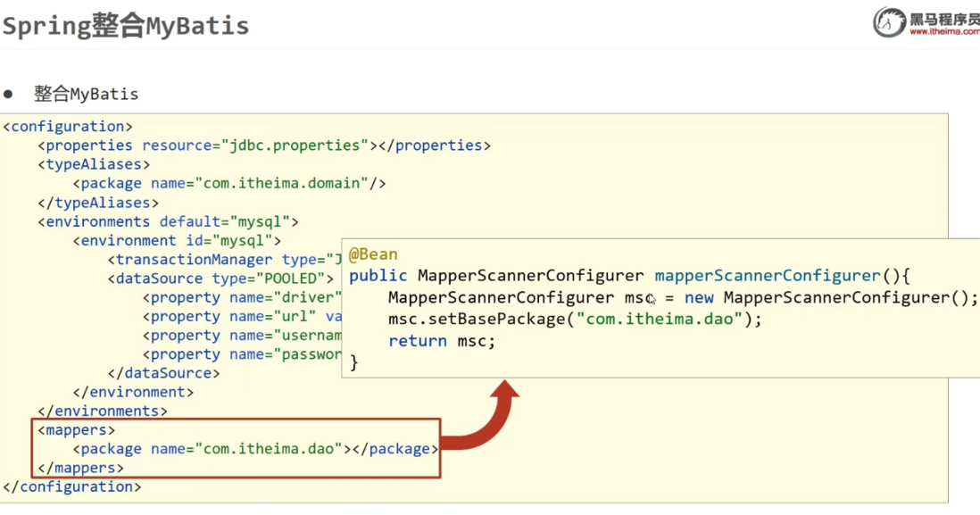
Task: Select the package name="com.itheima.domain" line
Action: [229, 183]
